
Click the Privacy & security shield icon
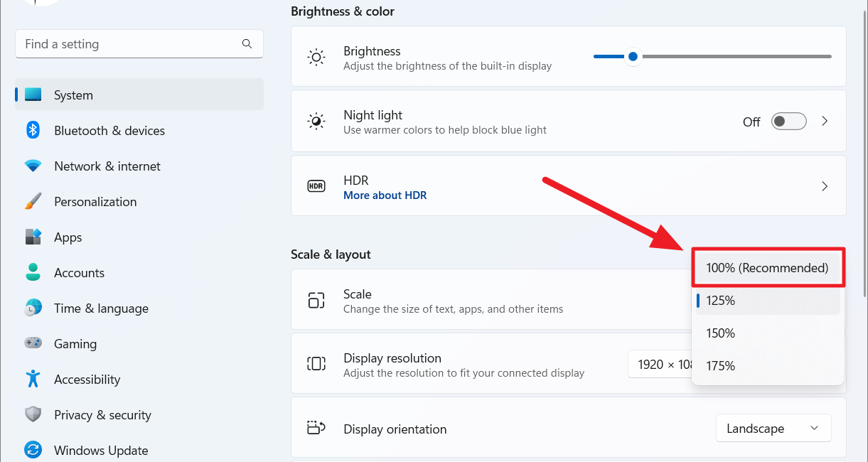point(33,414)
